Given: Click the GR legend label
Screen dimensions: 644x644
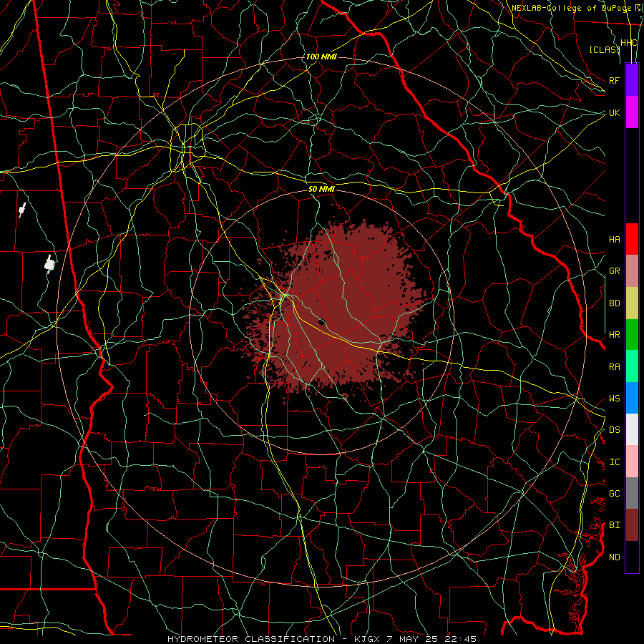Looking at the screenshot, I should click(614, 271).
